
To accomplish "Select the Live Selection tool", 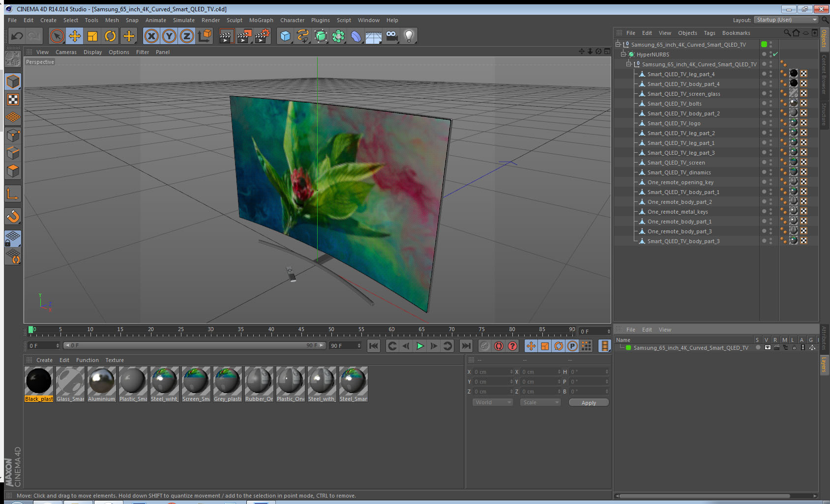I will pyautogui.click(x=57, y=36).
